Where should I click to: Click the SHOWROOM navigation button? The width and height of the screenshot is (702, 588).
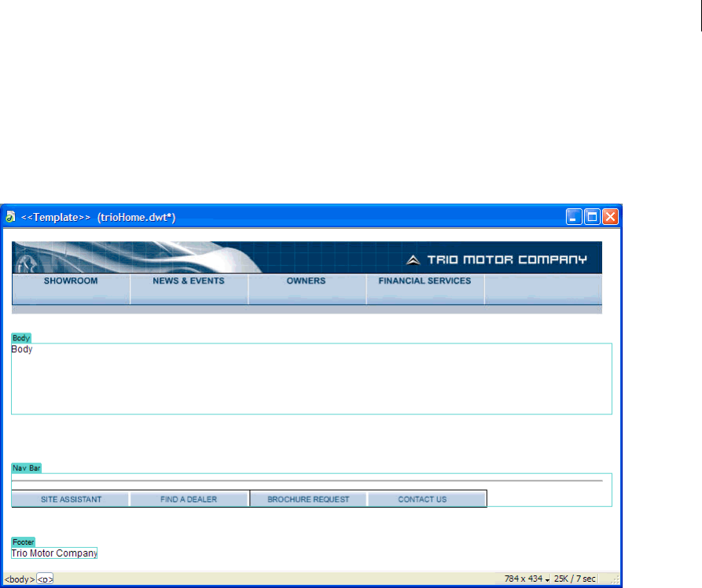click(x=71, y=288)
